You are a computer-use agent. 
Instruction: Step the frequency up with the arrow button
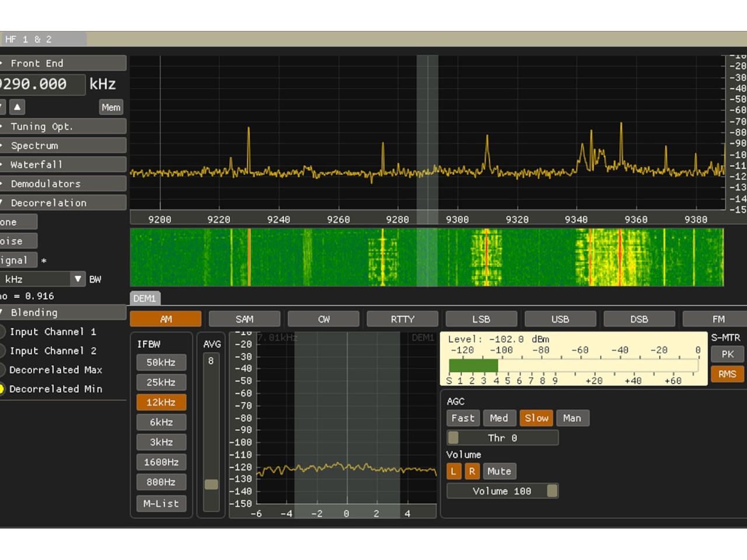(18, 107)
